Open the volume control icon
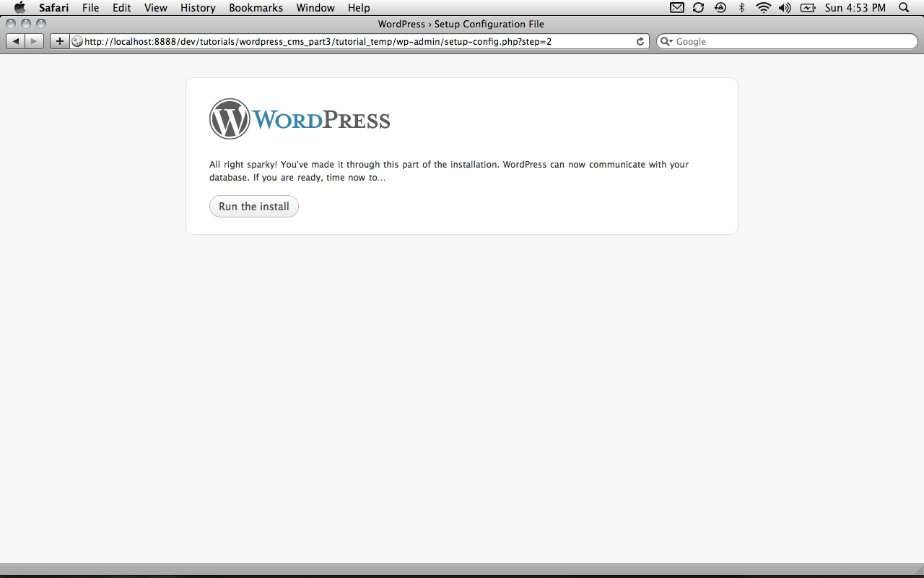This screenshot has height=578, width=924. pos(785,8)
